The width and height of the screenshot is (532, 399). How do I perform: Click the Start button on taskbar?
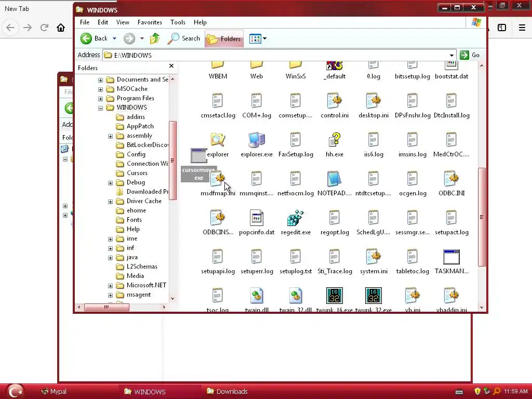(16, 391)
